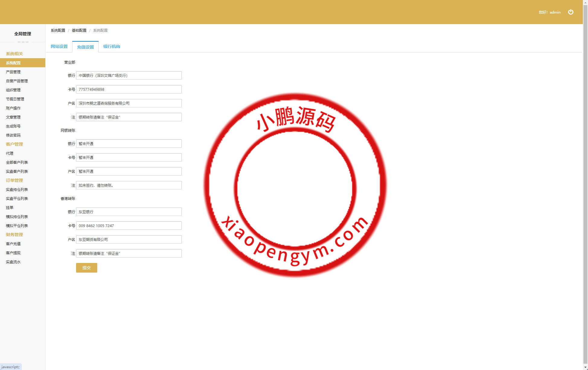Open the 网站设置 tab
This screenshot has width=588, height=370.
pos(59,46)
